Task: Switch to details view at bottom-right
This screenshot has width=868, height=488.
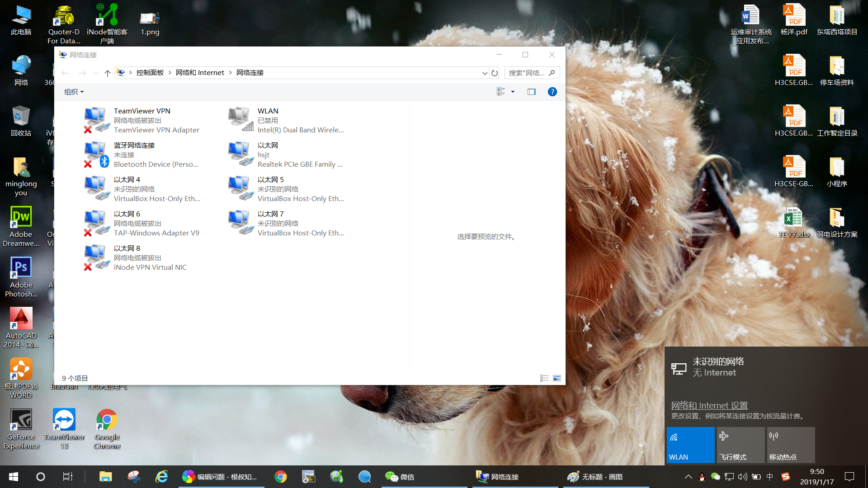Action: tap(544, 378)
